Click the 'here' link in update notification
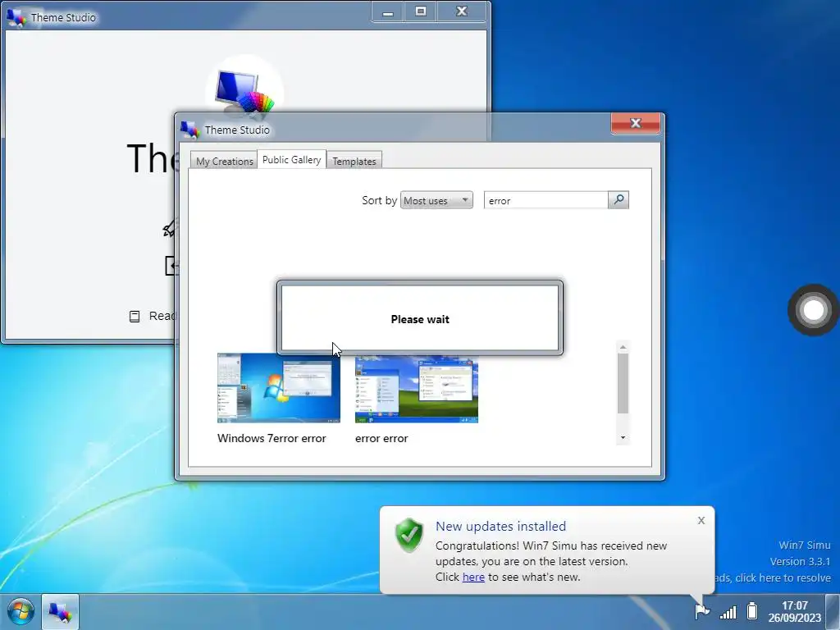 pyautogui.click(x=473, y=577)
